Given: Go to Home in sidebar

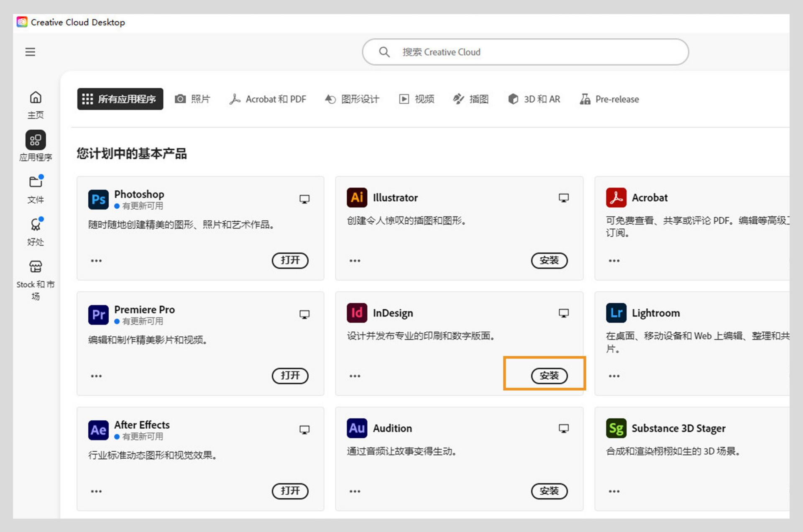Looking at the screenshot, I should [36, 97].
